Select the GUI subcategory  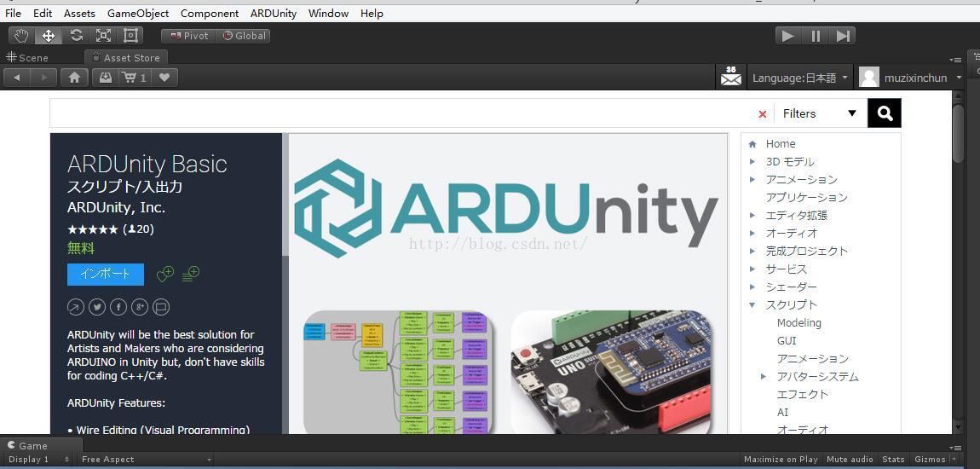coord(787,341)
